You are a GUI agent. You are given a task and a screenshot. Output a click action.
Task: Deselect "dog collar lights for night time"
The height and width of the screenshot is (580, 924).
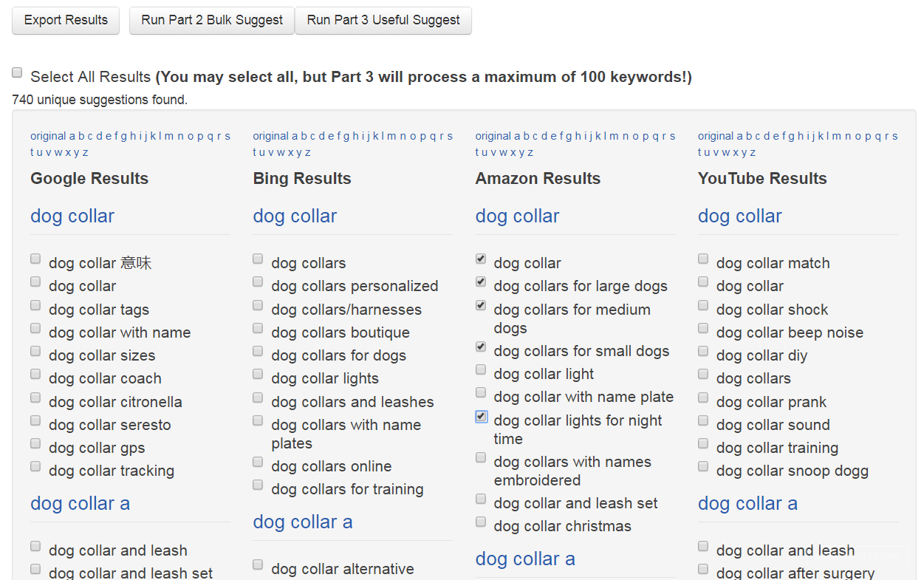[x=481, y=417]
